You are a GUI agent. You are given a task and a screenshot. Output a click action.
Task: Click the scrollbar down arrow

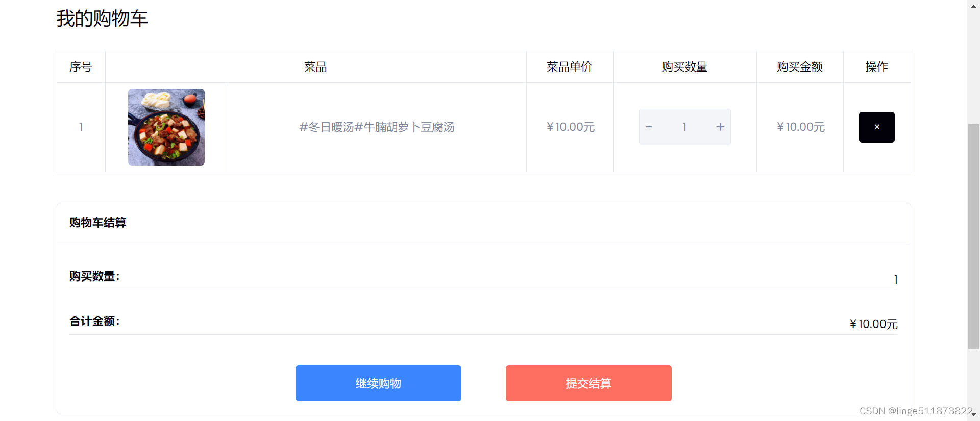tap(973, 414)
